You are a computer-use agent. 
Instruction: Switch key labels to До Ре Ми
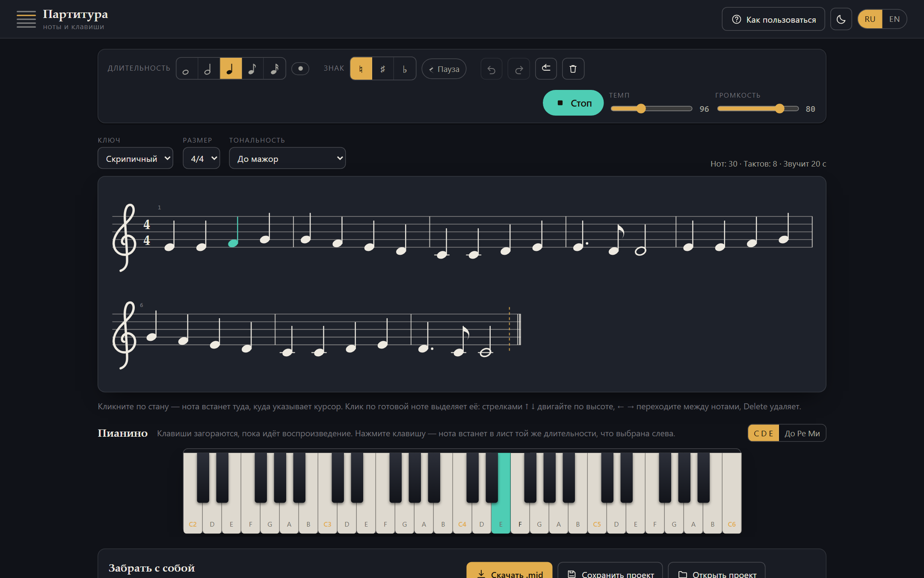(802, 433)
